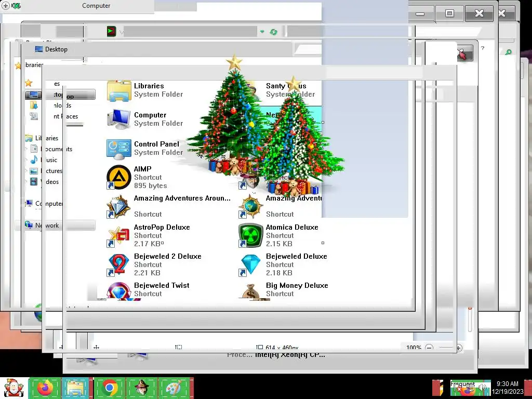Image resolution: width=532 pixels, height=399 pixels.
Task: Select Videos in the navigation pane
Action: (x=45, y=181)
